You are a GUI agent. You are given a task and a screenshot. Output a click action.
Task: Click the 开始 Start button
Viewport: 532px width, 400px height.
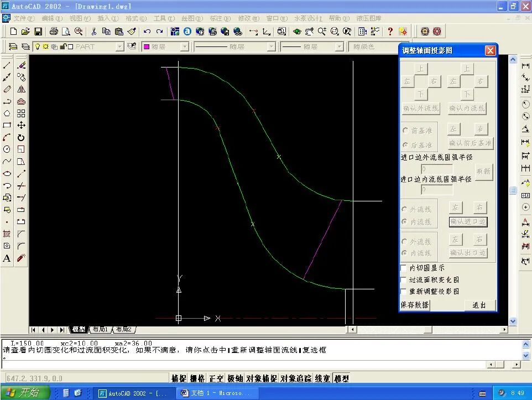[24, 393]
